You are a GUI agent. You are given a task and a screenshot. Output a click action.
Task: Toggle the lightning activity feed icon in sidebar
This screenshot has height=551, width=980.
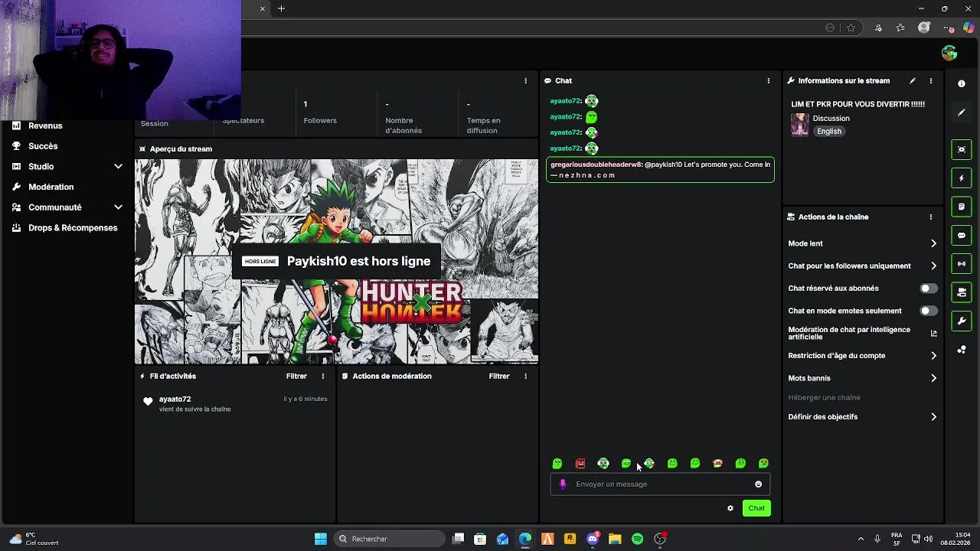(x=962, y=178)
